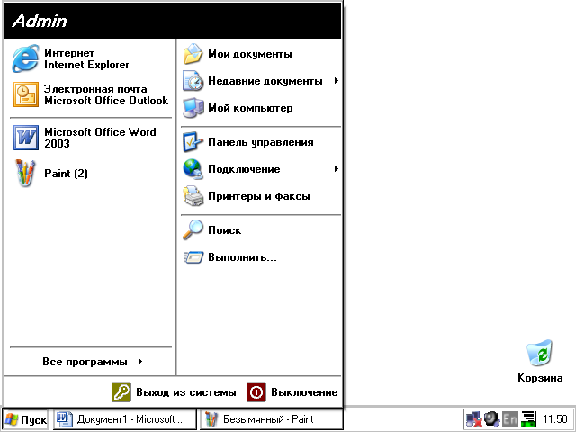Viewport: 576px width, 432px height.
Task: Click the Панель управления checkmark icon
Action: pos(193,142)
